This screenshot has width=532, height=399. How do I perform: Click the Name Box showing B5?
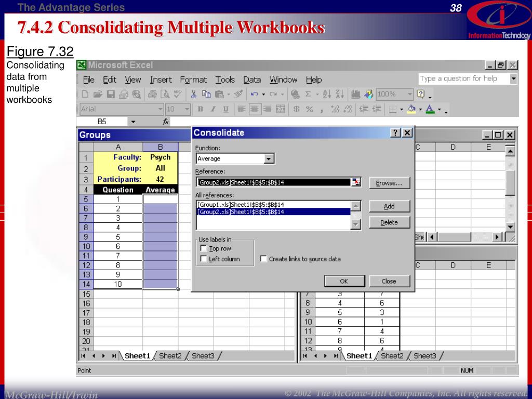tap(102, 122)
